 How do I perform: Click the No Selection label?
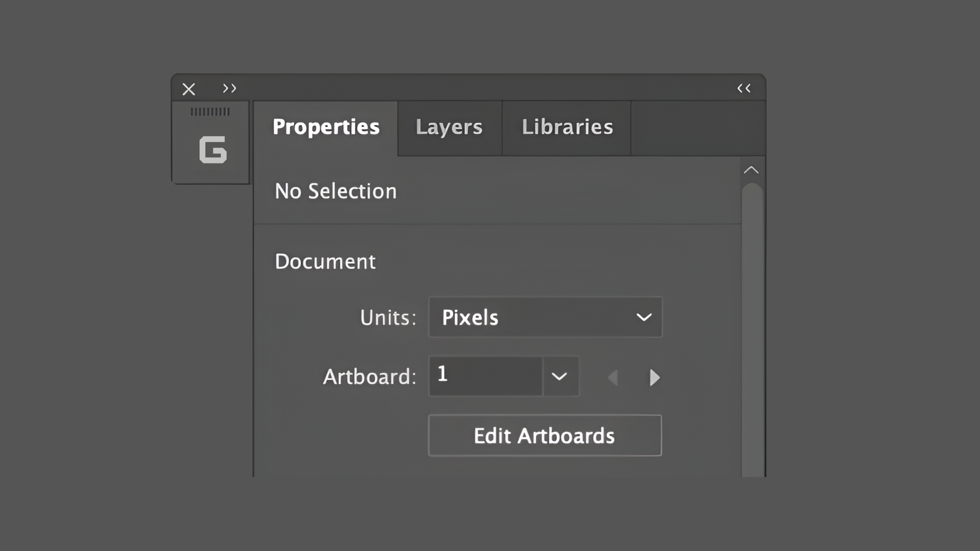[x=336, y=191]
